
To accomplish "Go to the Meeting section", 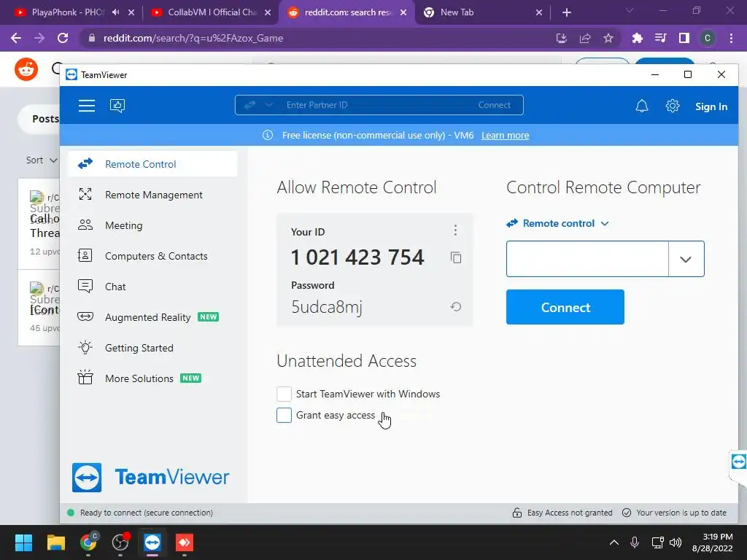I will pos(152,225).
